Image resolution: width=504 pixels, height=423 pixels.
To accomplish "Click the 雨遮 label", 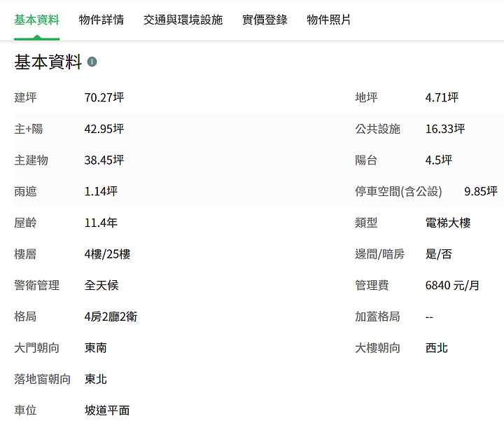I will [25, 191].
